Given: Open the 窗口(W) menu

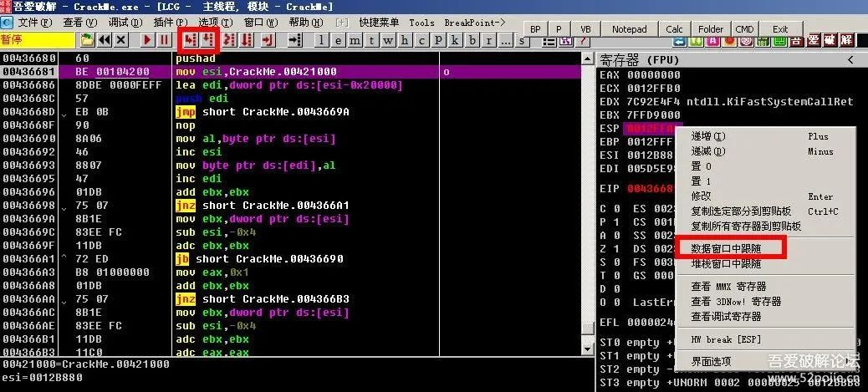Looking at the screenshot, I should point(261,22).
